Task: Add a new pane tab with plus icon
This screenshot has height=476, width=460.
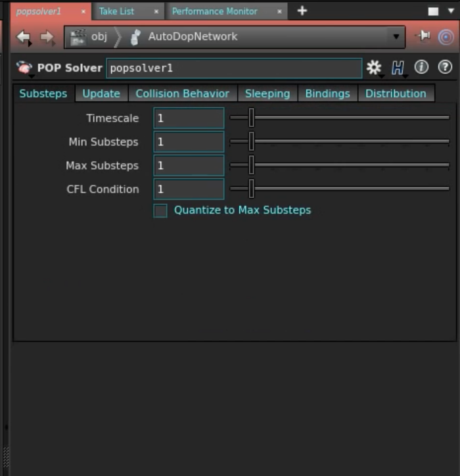Action: pyautogui.click(x=302, y=11)
